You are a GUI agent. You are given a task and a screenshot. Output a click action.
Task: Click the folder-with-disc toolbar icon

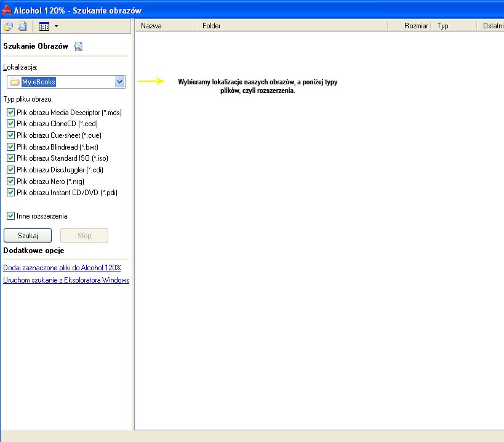pos(9,26)
